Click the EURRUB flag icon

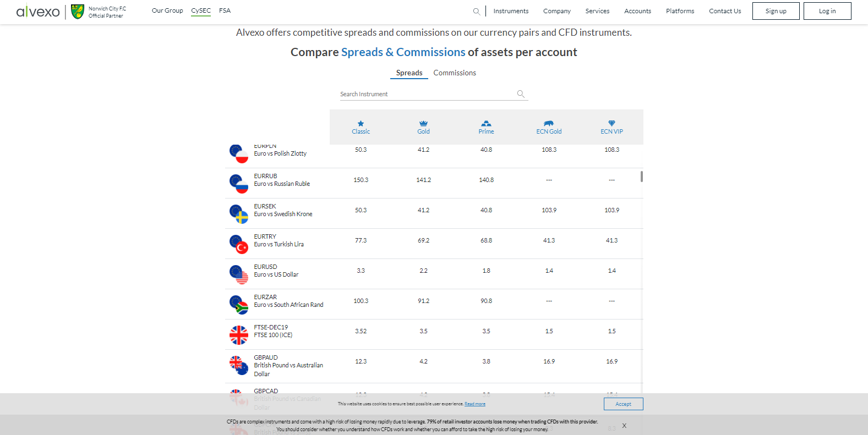click(x=239, y=184)
